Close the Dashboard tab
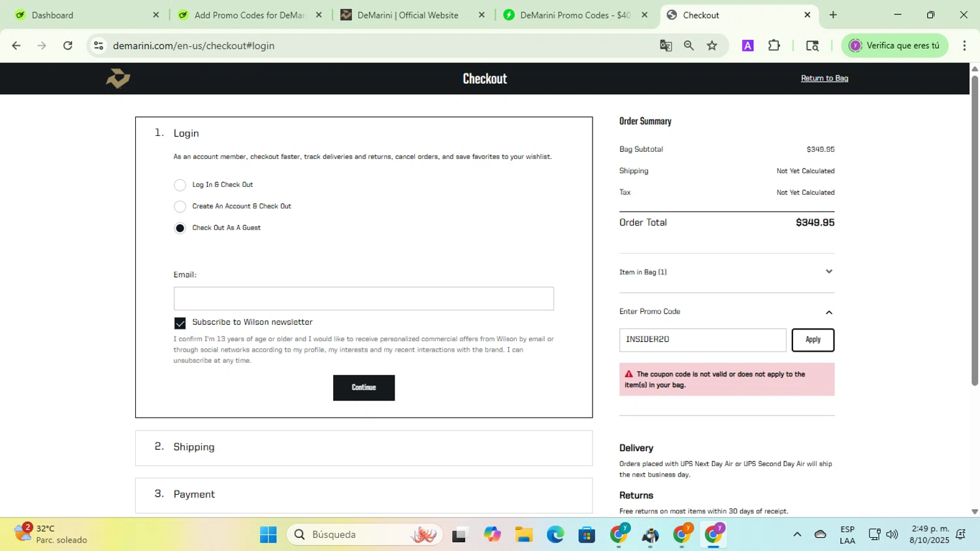Viewport: 980px width, 551px height. point(155,15)
